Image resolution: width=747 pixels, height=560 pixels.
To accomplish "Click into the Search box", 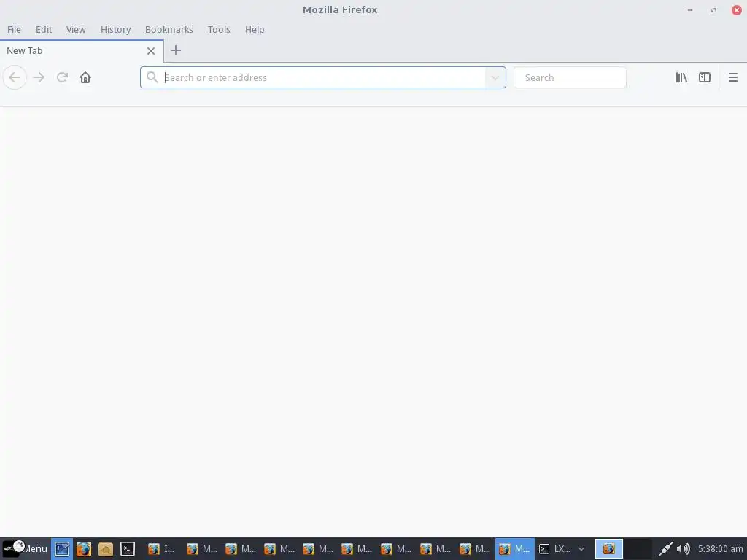I will point(570,77).
